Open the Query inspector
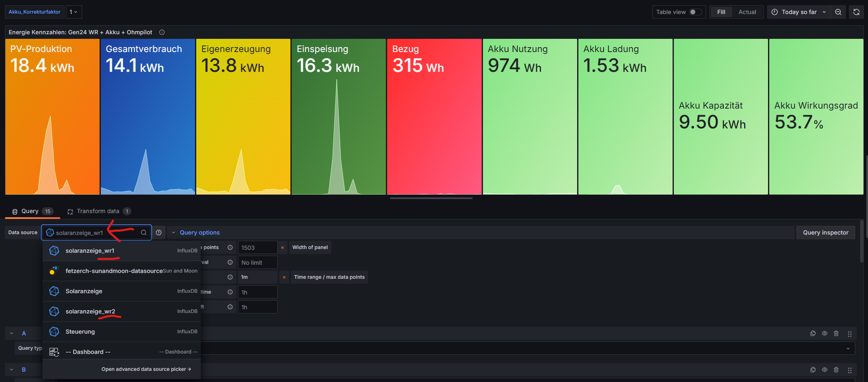 [825, 233]
